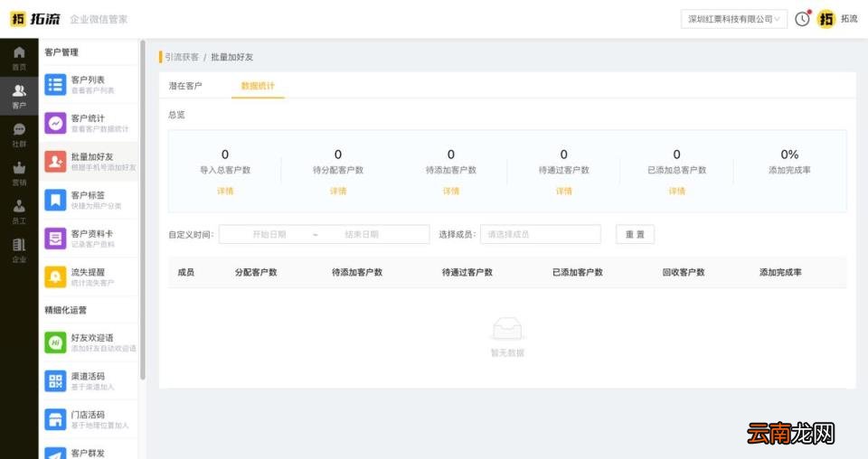Open 好友欢迎语 menu item text
Viewport: 868px width, 459px height.
92,337
